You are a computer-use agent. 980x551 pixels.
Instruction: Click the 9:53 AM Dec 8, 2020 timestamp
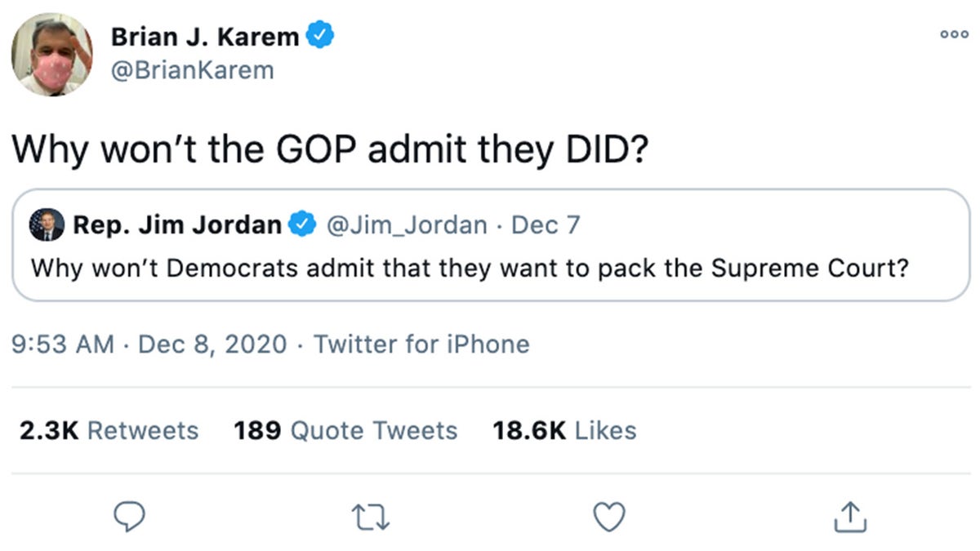pyautogui.click(x=149, y=344)
